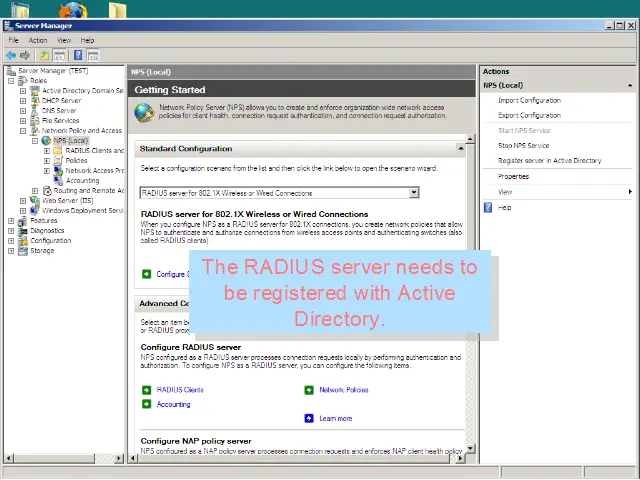Screen dimensions: 640x480
Task: Click the Storage node icon
Action: [x=22, y=251]
